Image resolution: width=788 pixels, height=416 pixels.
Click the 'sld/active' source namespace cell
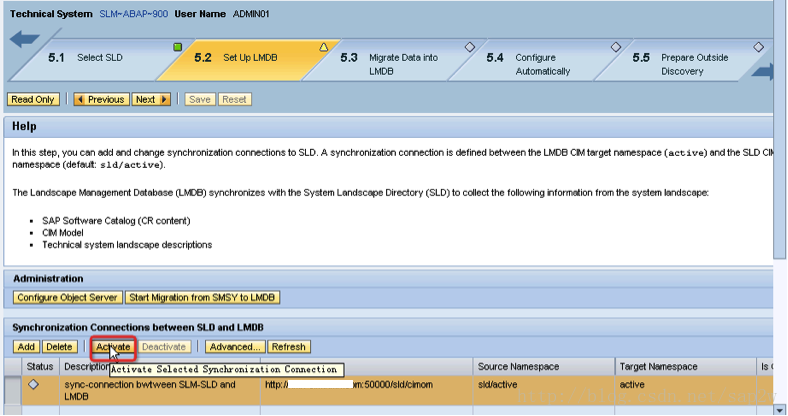[x=498, y=385]
